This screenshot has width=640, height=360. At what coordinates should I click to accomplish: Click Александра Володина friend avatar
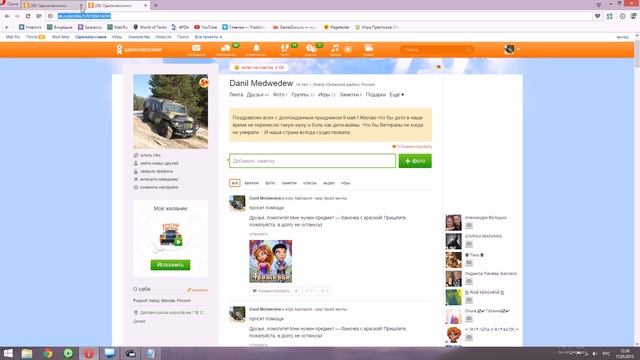[x=453, y=223]
